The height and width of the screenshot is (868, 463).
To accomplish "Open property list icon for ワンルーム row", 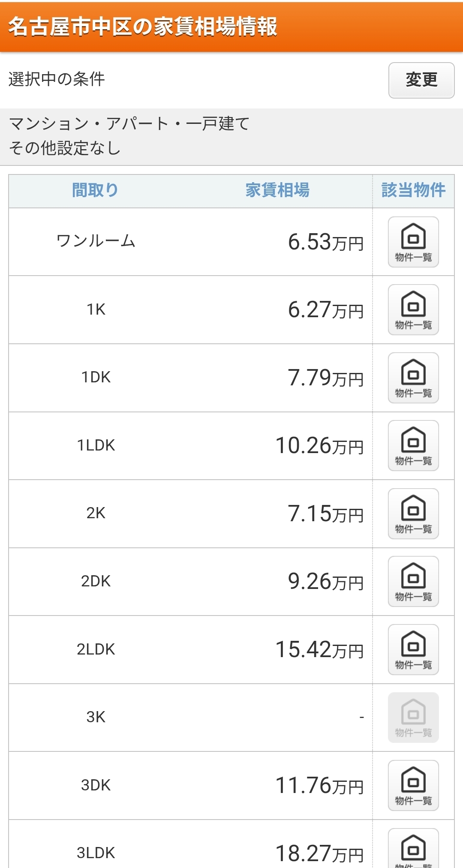I will coord(413,242).
